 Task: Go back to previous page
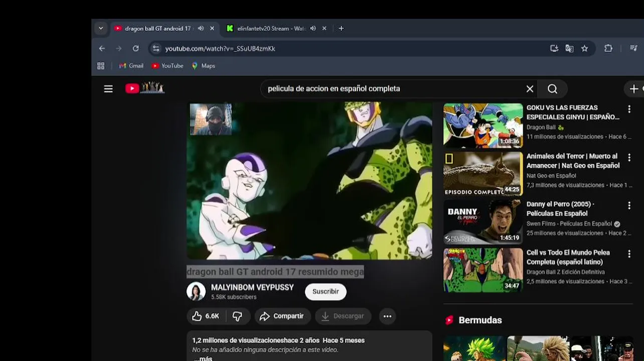102,49
